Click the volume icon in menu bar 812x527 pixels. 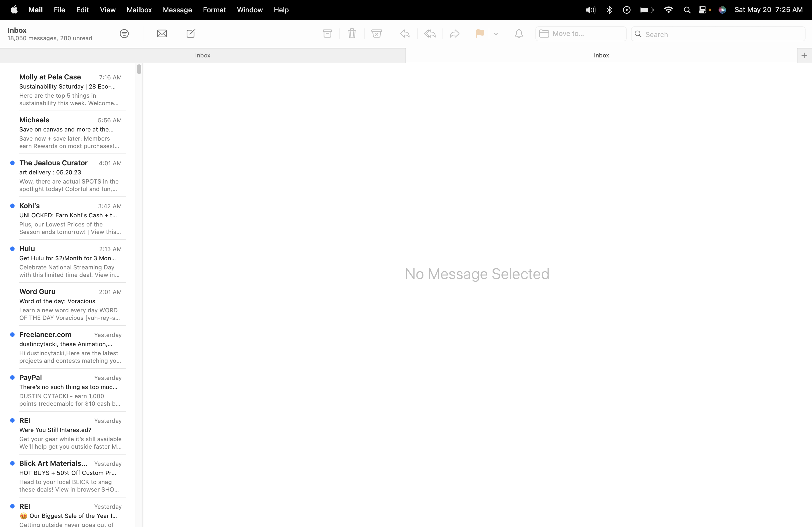pos(590,10)
